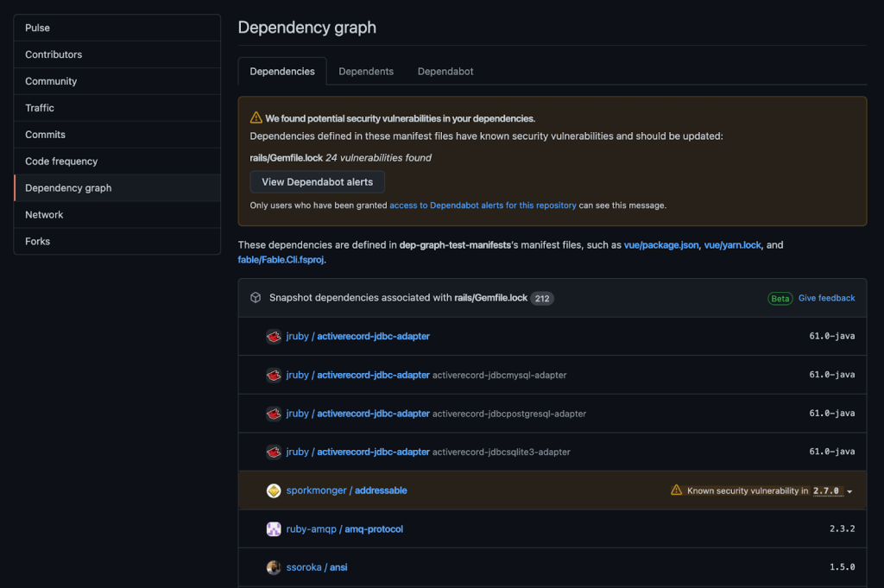
Task: Click the sporkmonger avatar icon
Action: 274,490
